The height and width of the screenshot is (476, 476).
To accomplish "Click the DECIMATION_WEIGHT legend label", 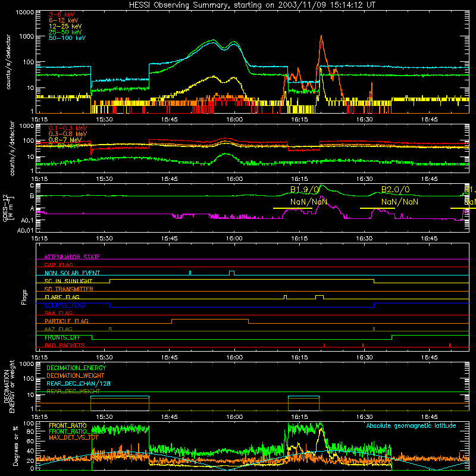I will coord(76,375).
